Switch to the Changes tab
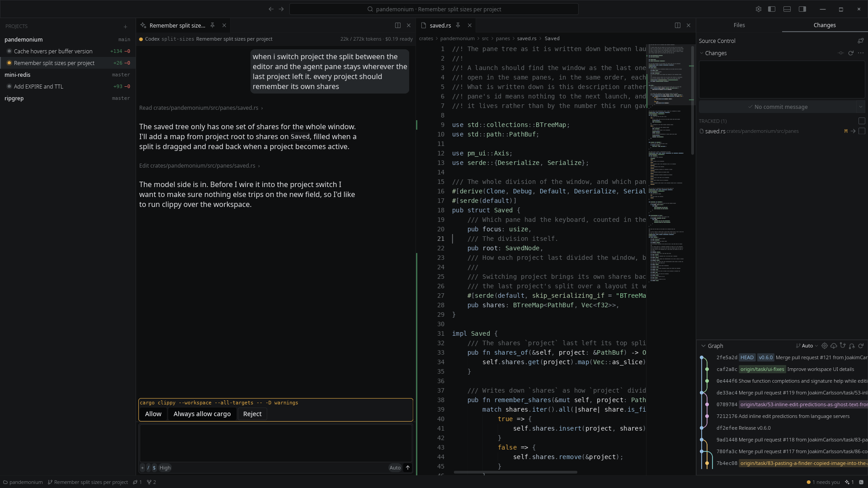Image resolution: width=868 pixels, height=488 pixels. pos(825,25)
